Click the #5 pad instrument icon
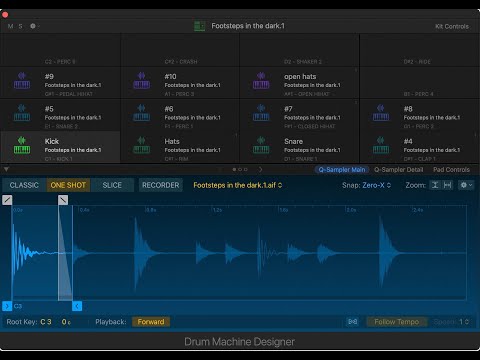 pyautogui.click(x=22, y=113)
